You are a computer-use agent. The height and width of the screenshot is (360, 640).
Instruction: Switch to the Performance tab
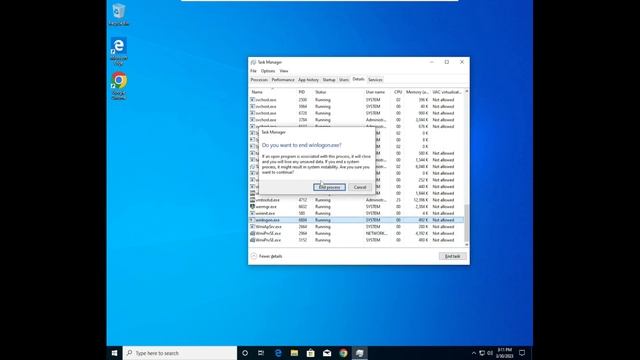[x=283, y=80]
